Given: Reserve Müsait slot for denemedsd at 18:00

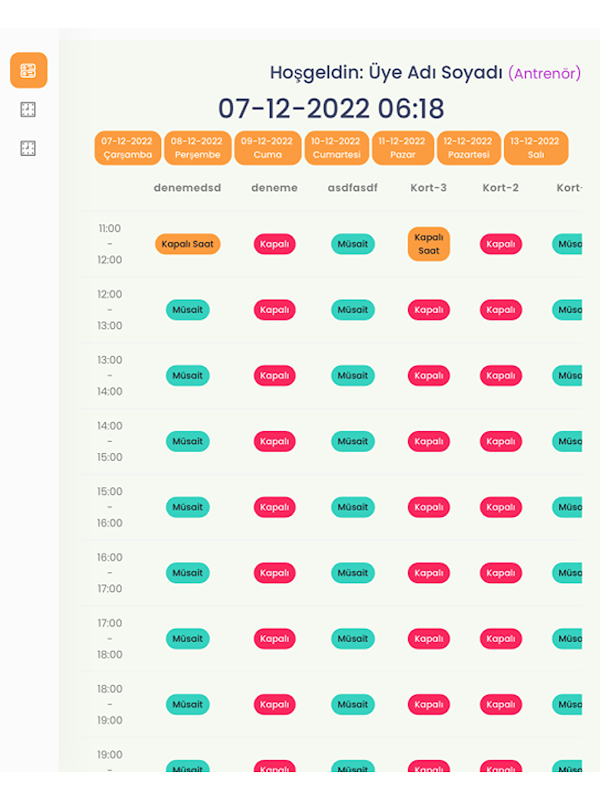Looking at the screenshot, I should pyautogui.click(x=188, y=704).
